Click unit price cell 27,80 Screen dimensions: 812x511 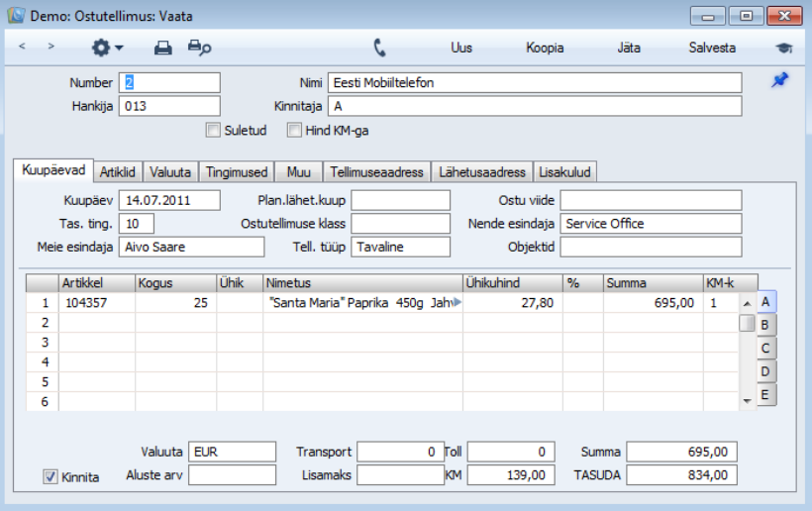513,303
